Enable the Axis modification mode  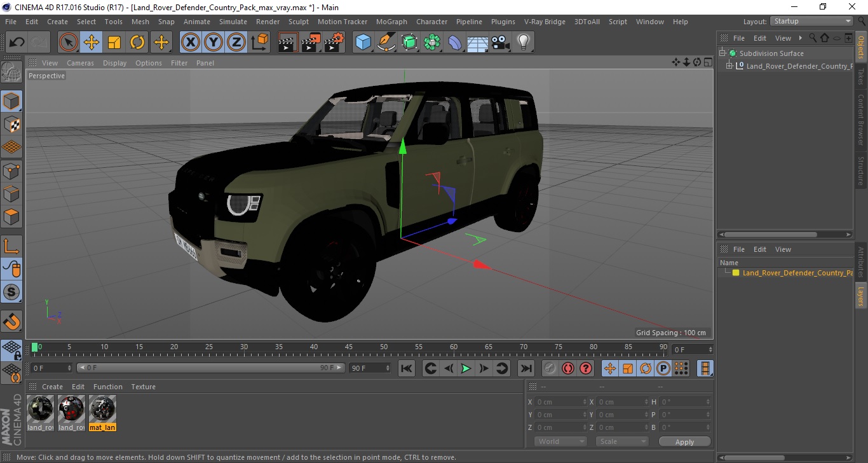[11, 245]
